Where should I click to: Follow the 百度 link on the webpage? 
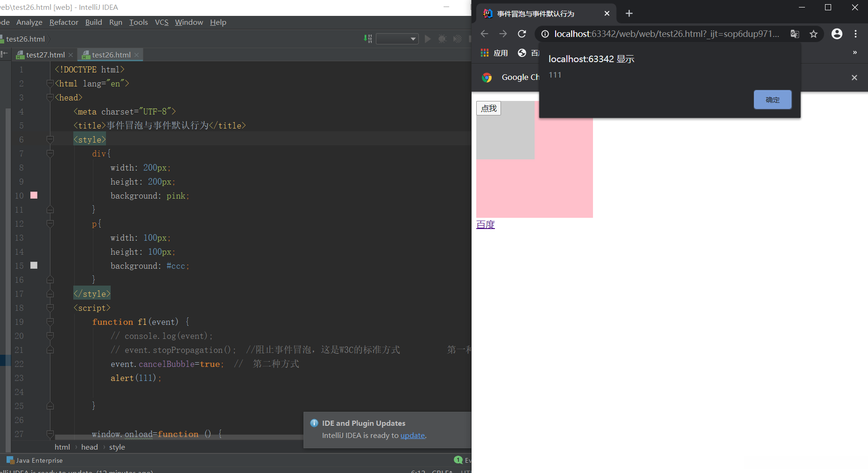pyautogui.click(x=486, y=224)
